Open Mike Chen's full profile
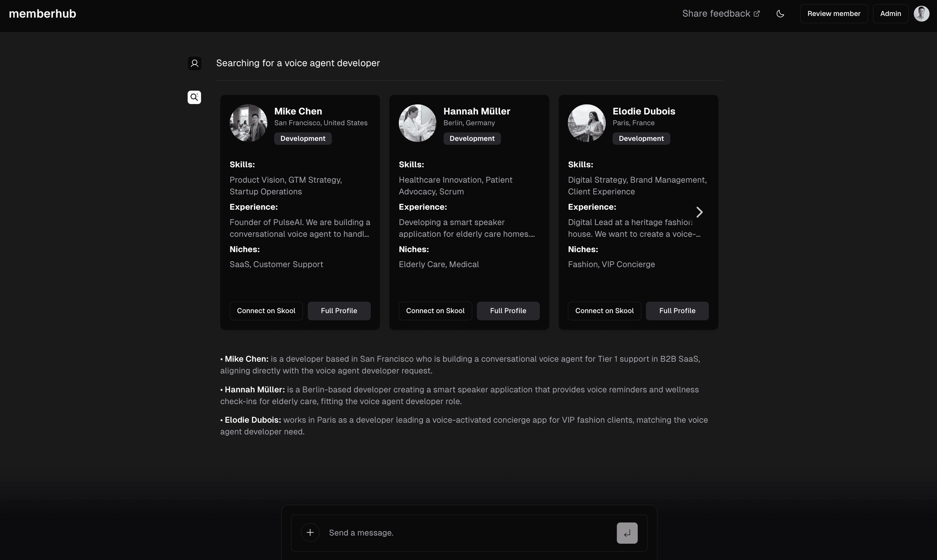 point(339,310)
